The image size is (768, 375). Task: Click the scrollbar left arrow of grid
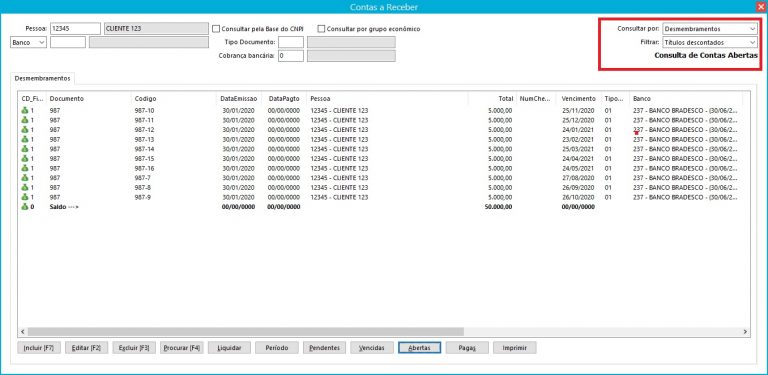point(23,332)
